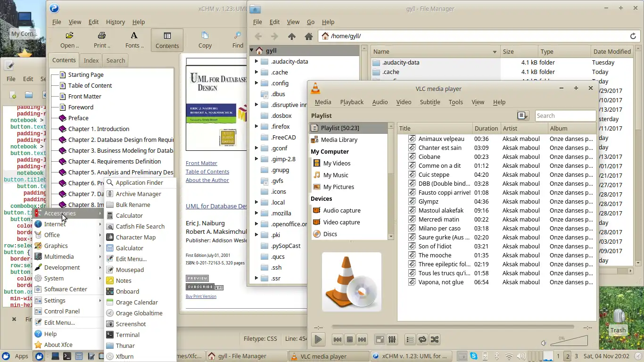Expand the Internet submenu

pyautogui.click(x=68, y=224)
